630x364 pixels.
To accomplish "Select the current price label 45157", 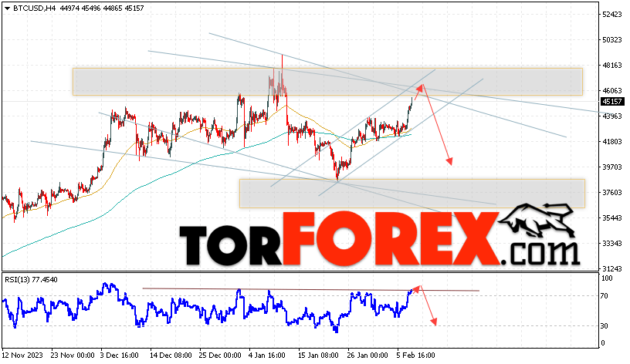I will coord(612,102).
